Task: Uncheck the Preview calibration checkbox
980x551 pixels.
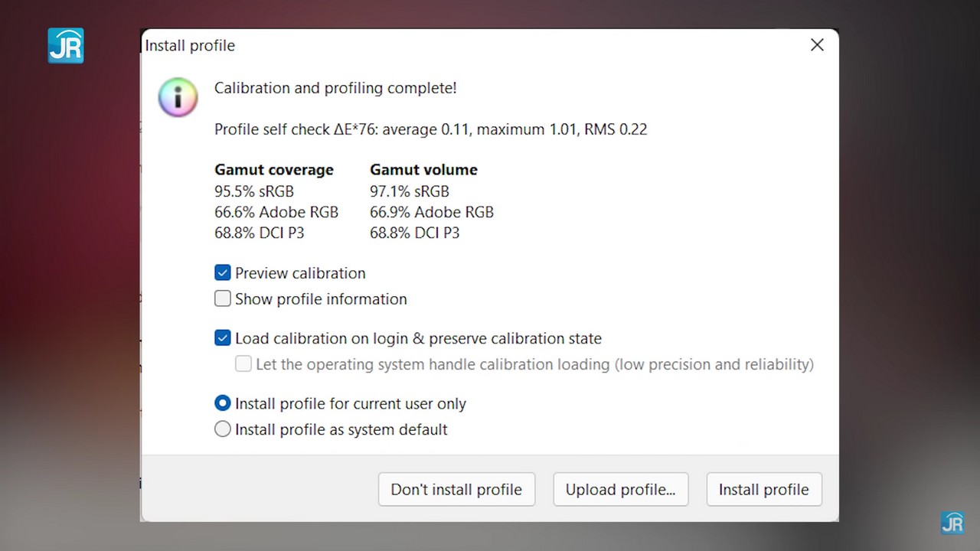Action: point(223,273)
